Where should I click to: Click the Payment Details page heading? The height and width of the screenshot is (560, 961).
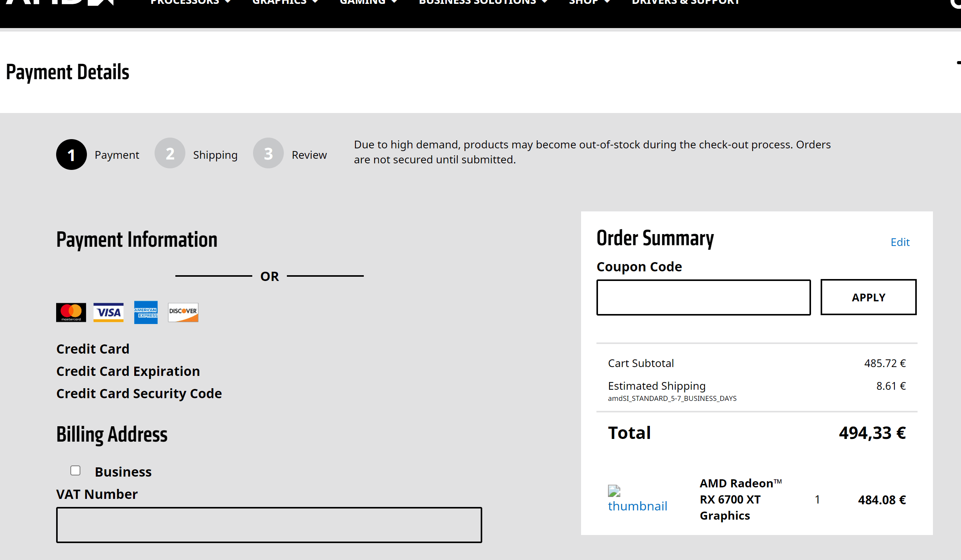click(x=68, y=72)
